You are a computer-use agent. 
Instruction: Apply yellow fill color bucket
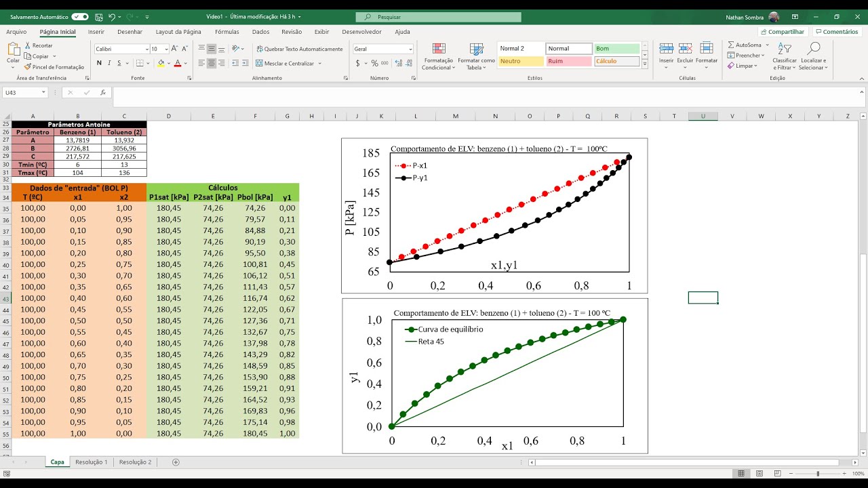pyautogui.click(x=161, y=63)
